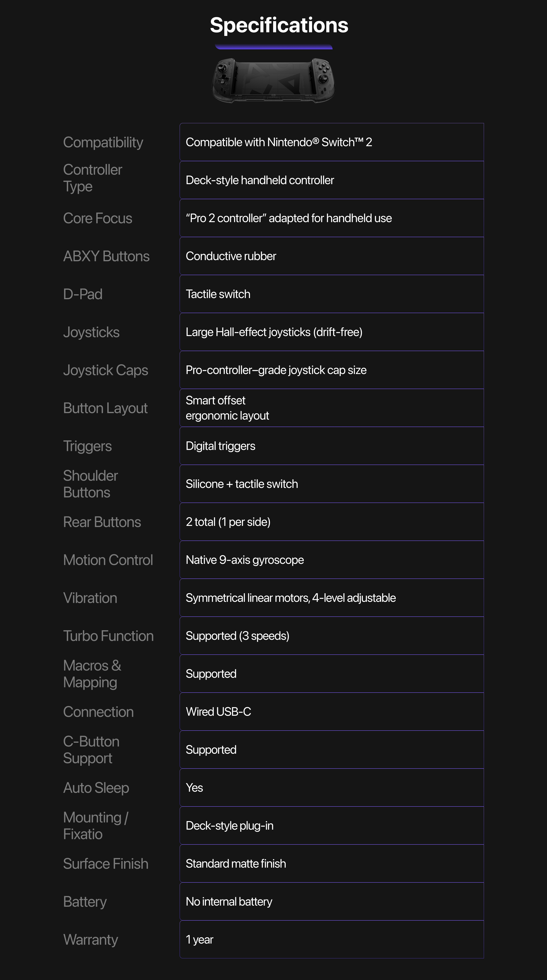Click the Specifications heading

[279, 25]
